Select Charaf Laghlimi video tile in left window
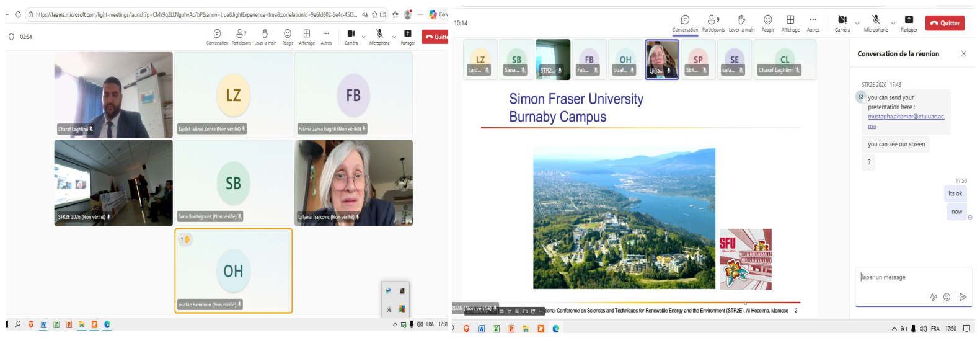 [113, 95]
